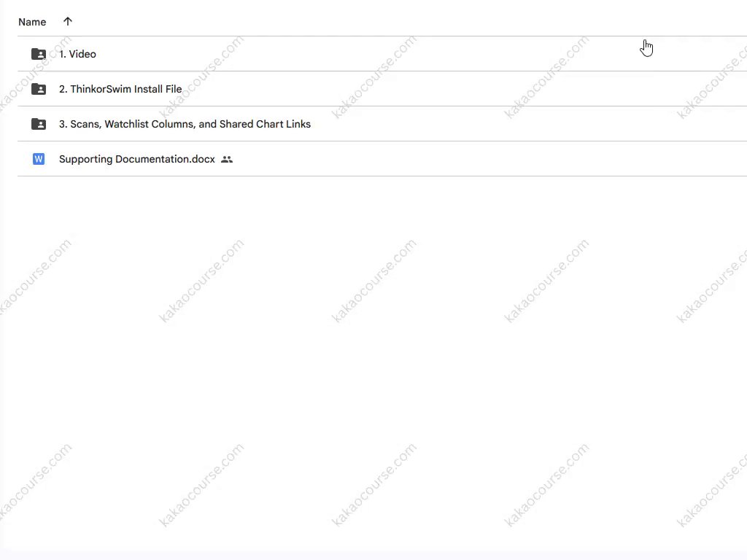This screenshot has width=747, height=560.
Task: Click the Word document icon for Supporting Documentation
Action: 39,159
